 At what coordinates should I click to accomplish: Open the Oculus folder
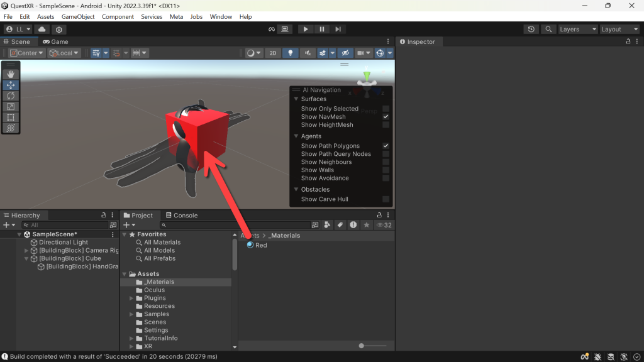(154, 290)
